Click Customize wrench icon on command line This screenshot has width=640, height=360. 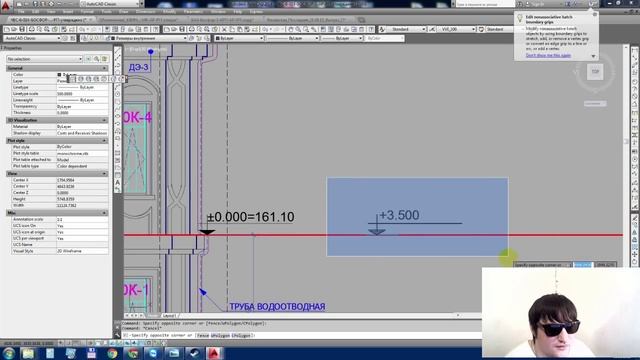118,335
